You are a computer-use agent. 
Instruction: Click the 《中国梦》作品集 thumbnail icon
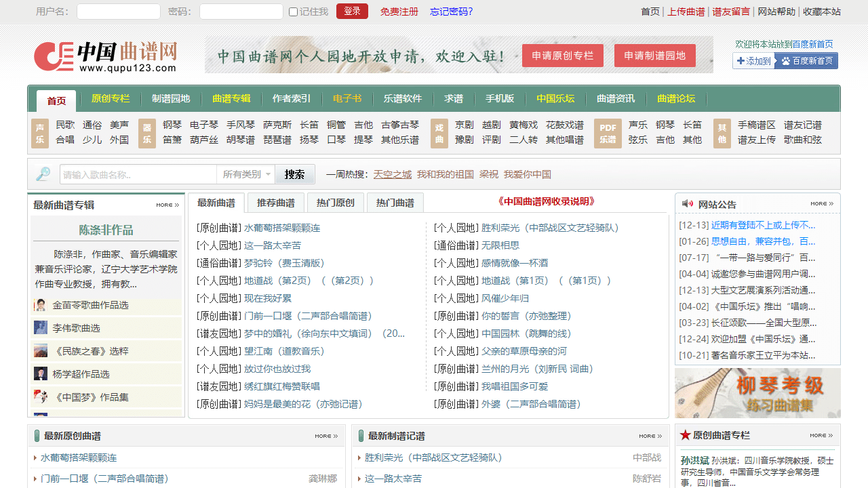click(41, 396)
